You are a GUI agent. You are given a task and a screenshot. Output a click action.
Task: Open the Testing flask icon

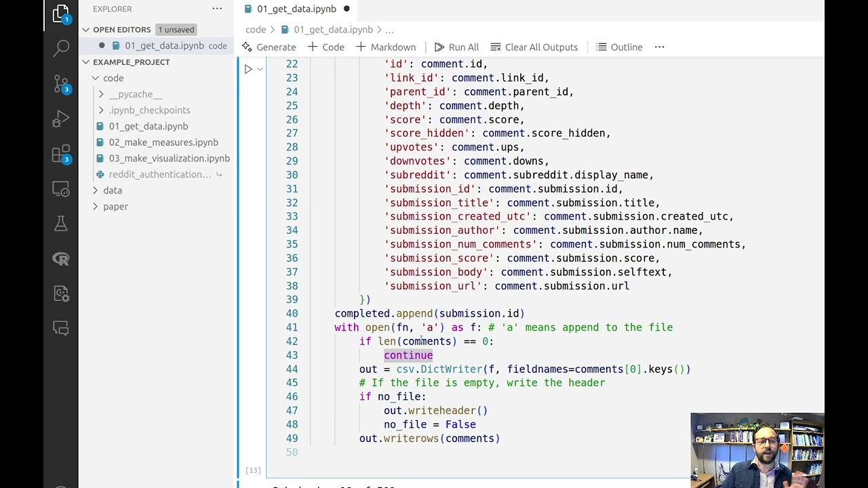pyautogui.click(x=61, y=224)
